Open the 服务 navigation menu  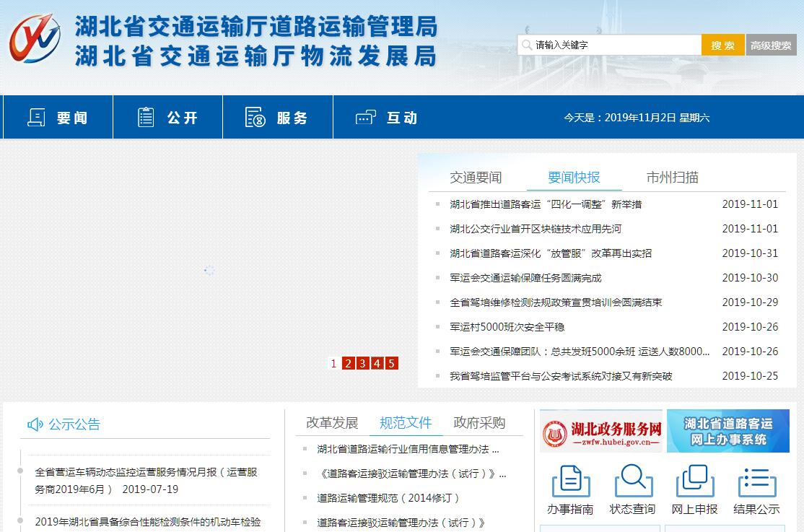point(278,117)
